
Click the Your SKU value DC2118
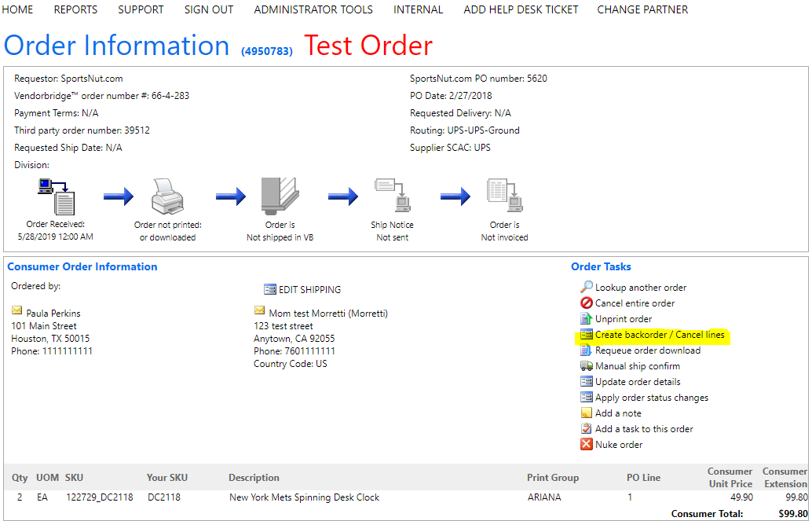coord(164,497)
